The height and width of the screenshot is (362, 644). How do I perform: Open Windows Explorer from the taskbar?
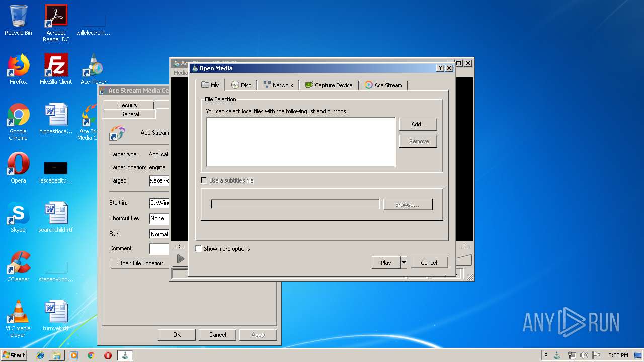(57, 355)
